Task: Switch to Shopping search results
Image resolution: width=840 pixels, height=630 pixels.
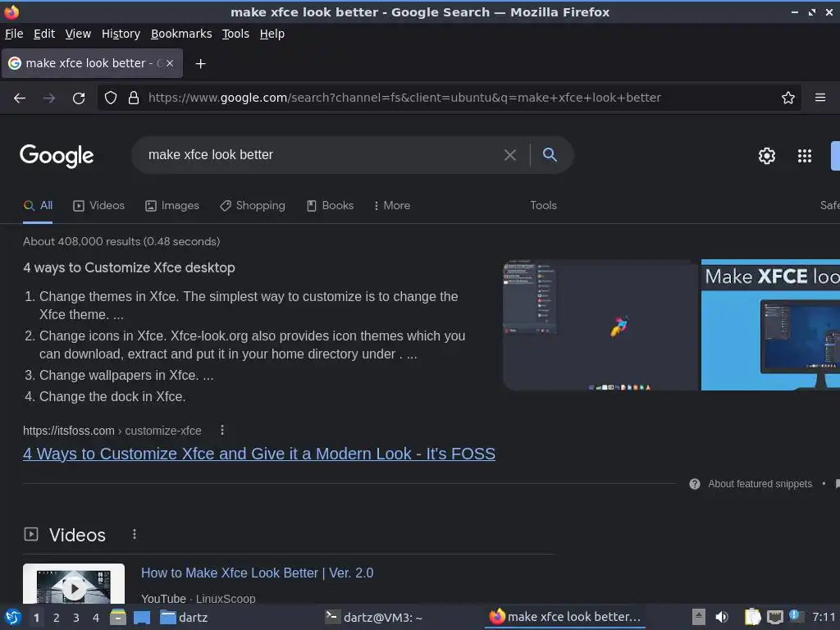Action: (x=253, y=206)
